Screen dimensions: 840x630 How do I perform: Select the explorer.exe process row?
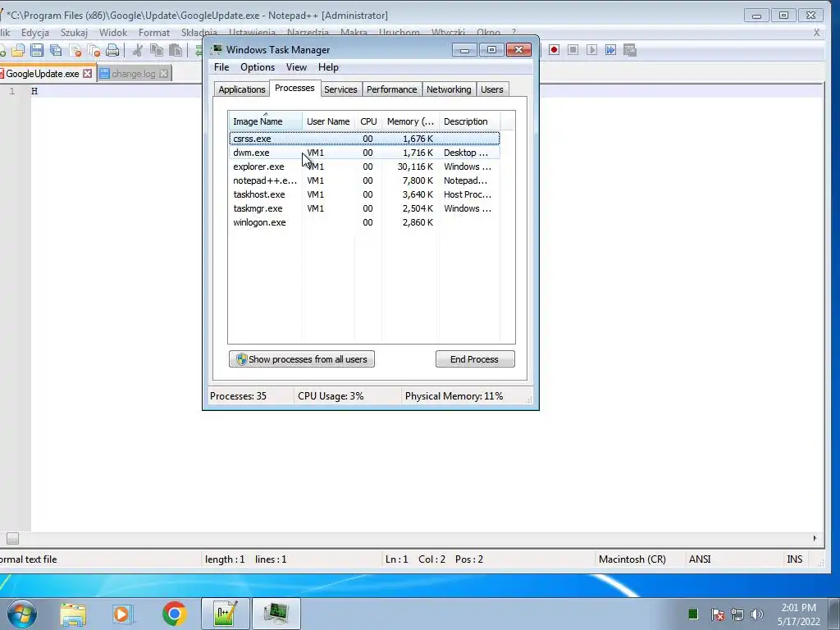point(364,167)
